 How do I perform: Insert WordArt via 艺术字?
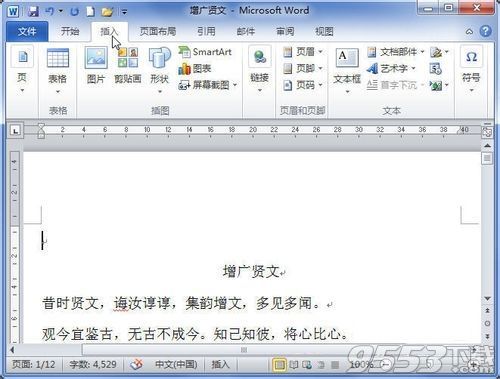point(392,69)
